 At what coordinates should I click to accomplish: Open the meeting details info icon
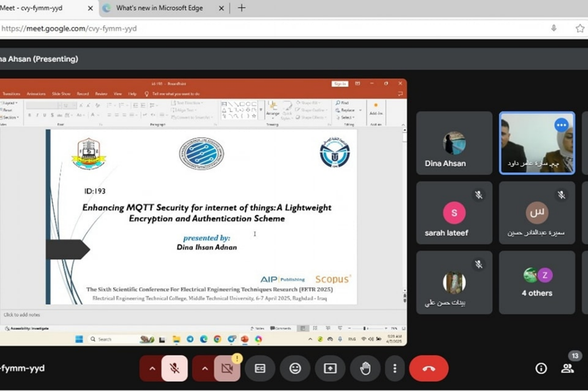[541, 369]
